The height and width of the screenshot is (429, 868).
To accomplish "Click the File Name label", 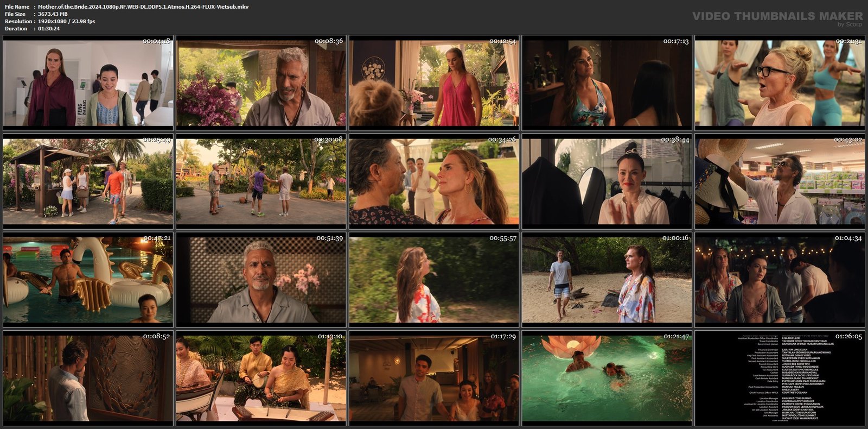I will [17, 7].
